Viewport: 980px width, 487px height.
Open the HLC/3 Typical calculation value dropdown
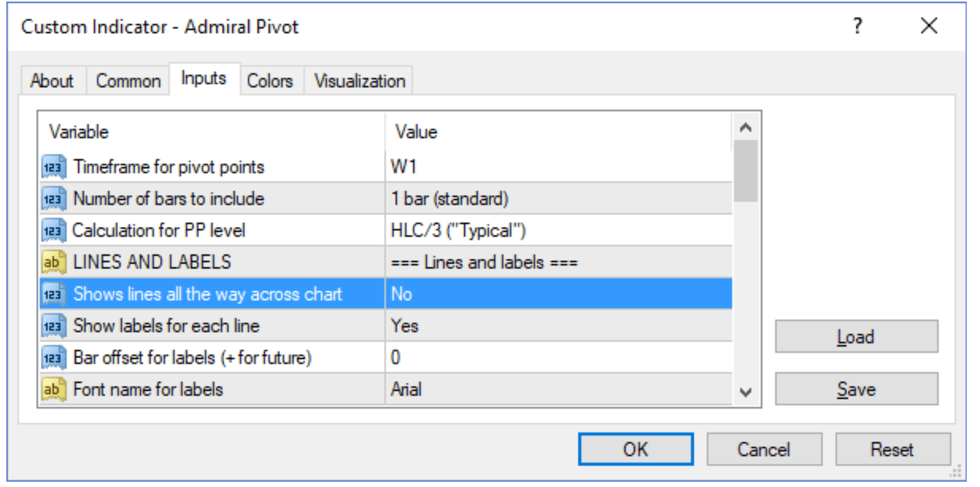coord(559,230)
